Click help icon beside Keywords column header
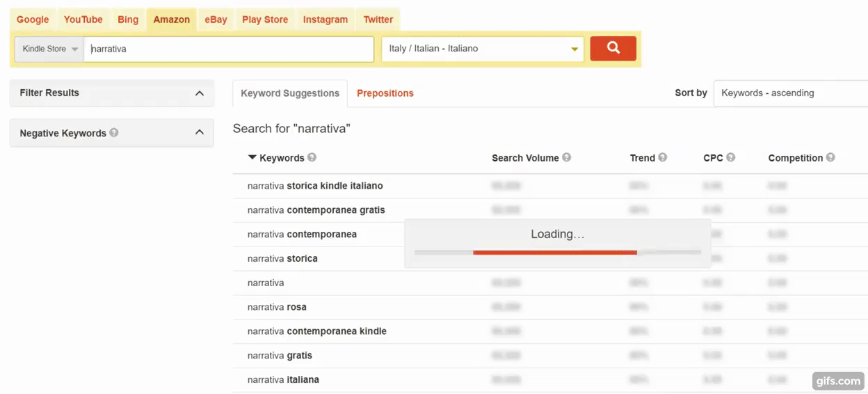The image size is (868, 394). (x=312, y=157)
